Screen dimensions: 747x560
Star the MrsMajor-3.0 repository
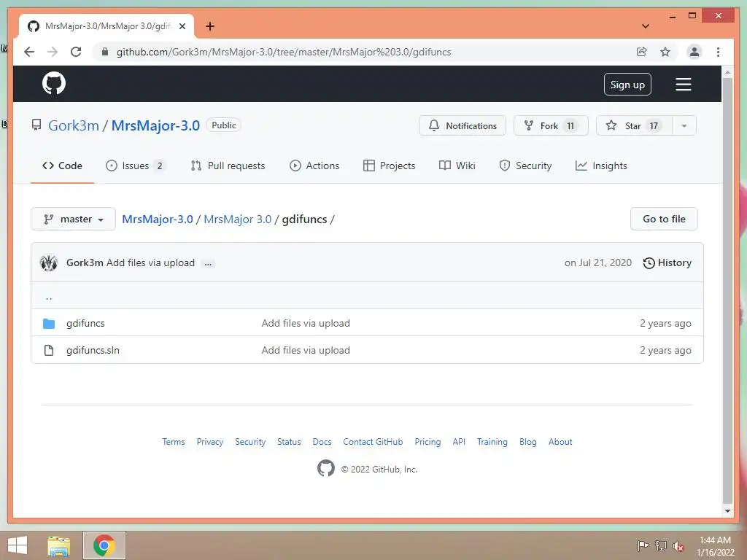click(x=634, y=125)
